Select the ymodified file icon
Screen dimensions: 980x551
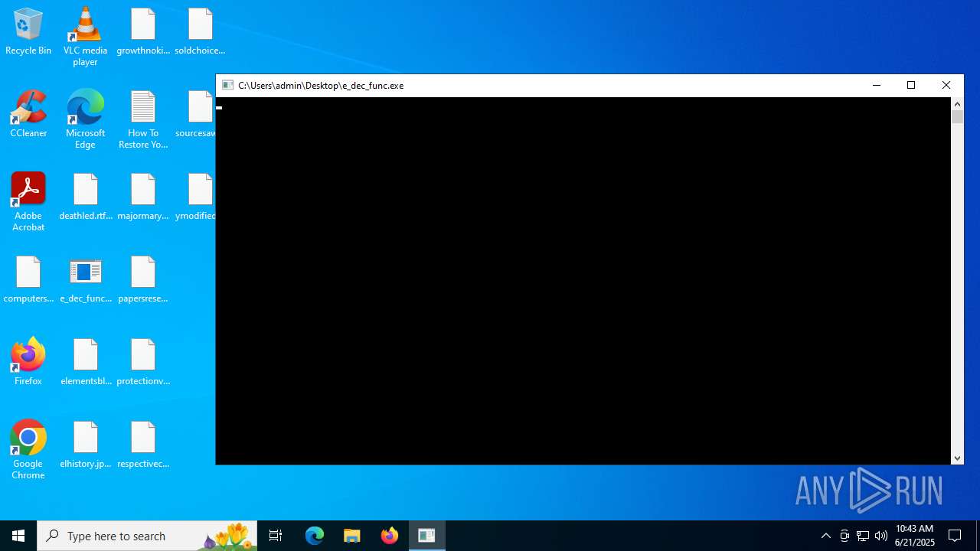pyautogui.click(x=197, y=197)
